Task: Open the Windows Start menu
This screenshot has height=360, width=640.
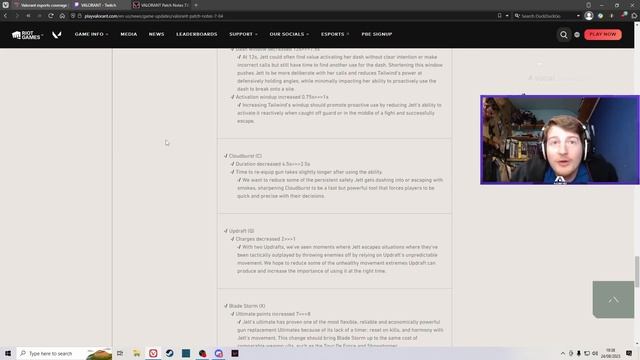Action: [8, 353]
